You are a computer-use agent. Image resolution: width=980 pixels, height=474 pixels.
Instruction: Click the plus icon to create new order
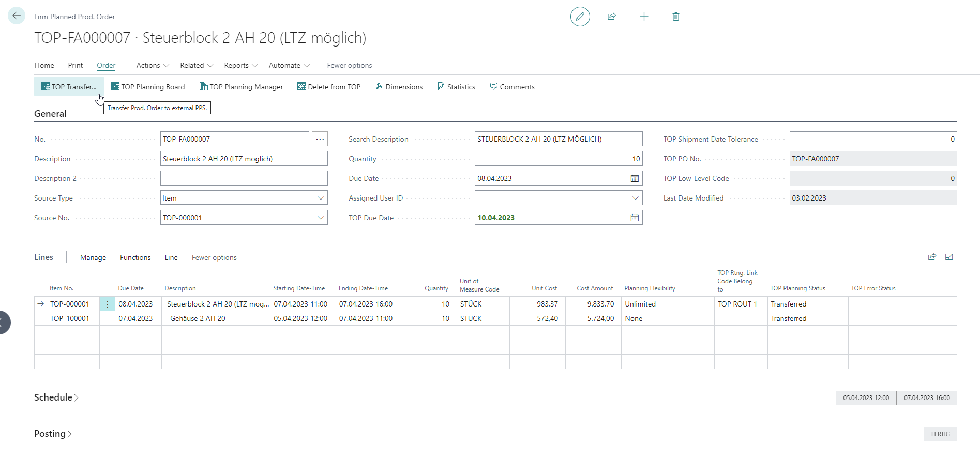tap(644, 17)
